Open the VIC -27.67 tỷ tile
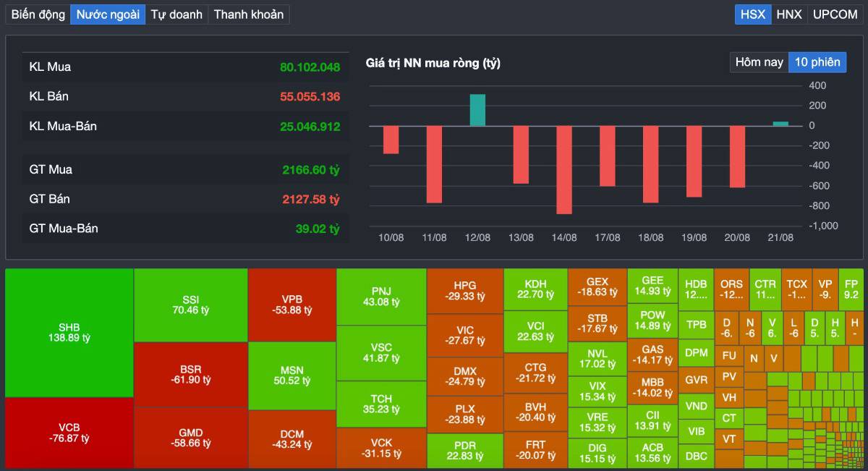 click(465, 335)
